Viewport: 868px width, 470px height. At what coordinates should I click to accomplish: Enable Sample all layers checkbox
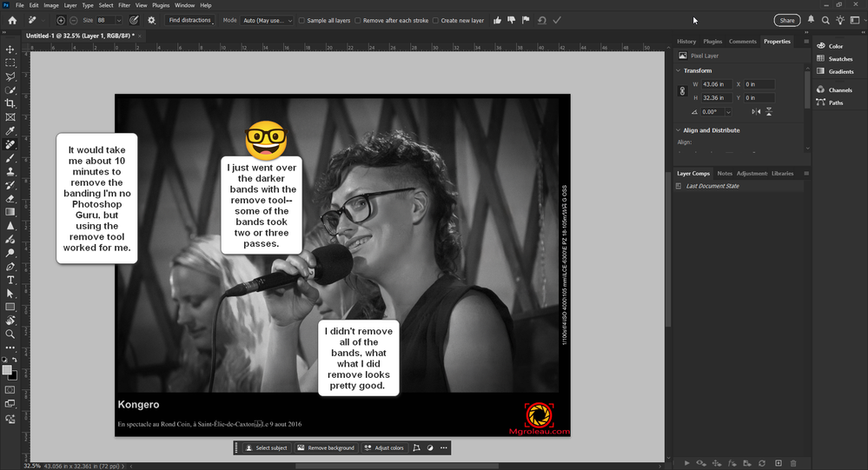(301, 20)
